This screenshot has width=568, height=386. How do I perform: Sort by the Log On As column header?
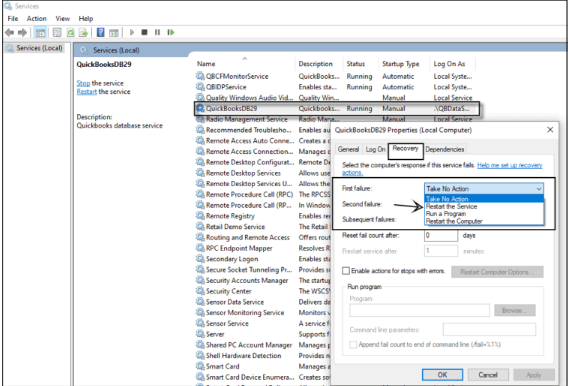453,64
